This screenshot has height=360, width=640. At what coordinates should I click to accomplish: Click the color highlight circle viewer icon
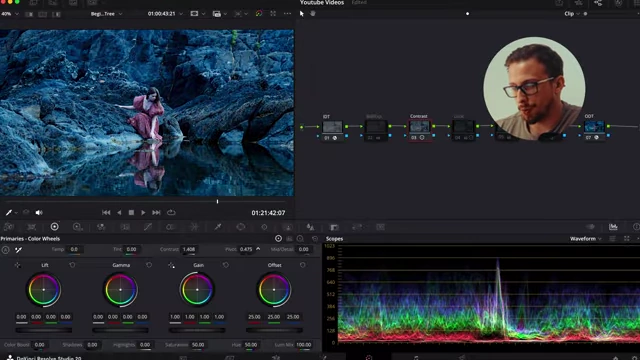tap(259, 13)
